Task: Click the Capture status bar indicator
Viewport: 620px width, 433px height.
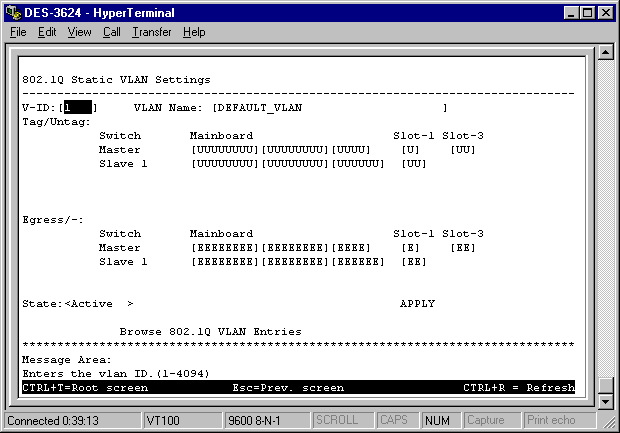Action: click(487, 420)
